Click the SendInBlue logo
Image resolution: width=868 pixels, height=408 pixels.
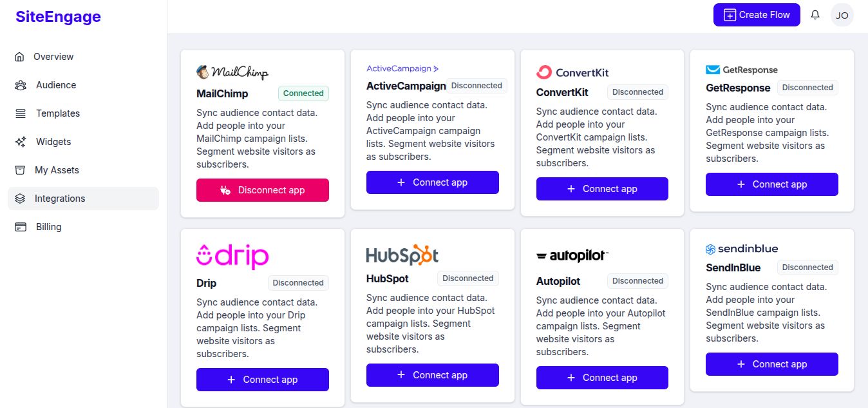tap(742, 249)
